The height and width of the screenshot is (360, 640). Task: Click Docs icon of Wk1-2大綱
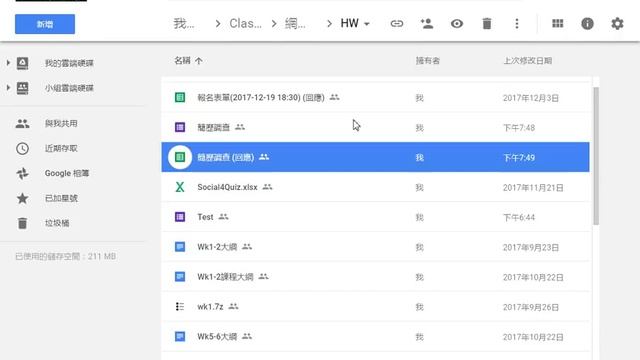180,247
